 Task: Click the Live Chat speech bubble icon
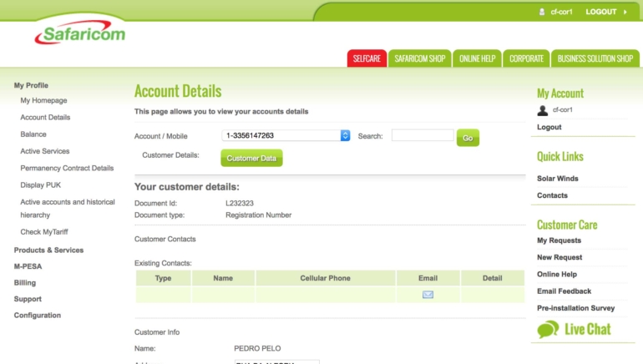[x=548, y=330]
